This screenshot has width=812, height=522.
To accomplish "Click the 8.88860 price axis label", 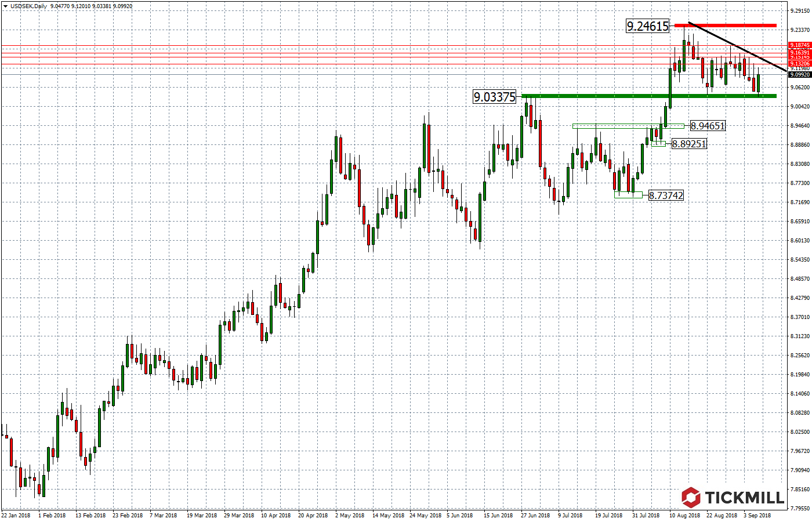I will click(x=800, y=144).
